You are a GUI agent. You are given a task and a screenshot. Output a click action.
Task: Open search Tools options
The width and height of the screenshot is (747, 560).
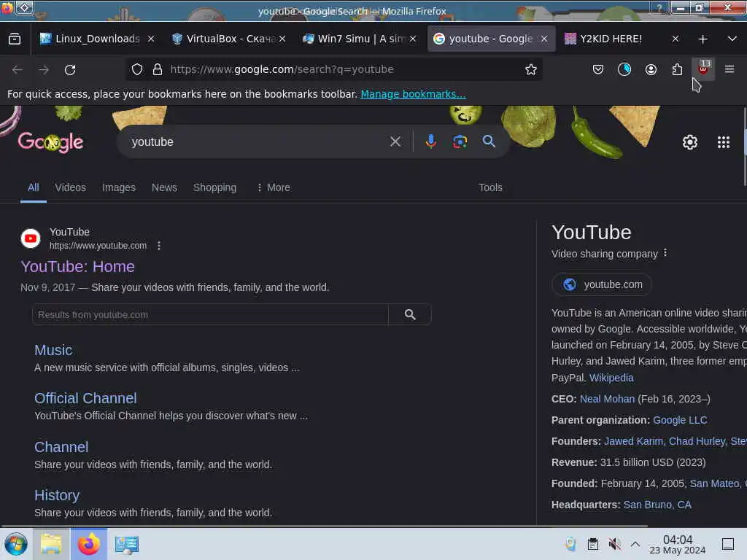pos(490,187)
